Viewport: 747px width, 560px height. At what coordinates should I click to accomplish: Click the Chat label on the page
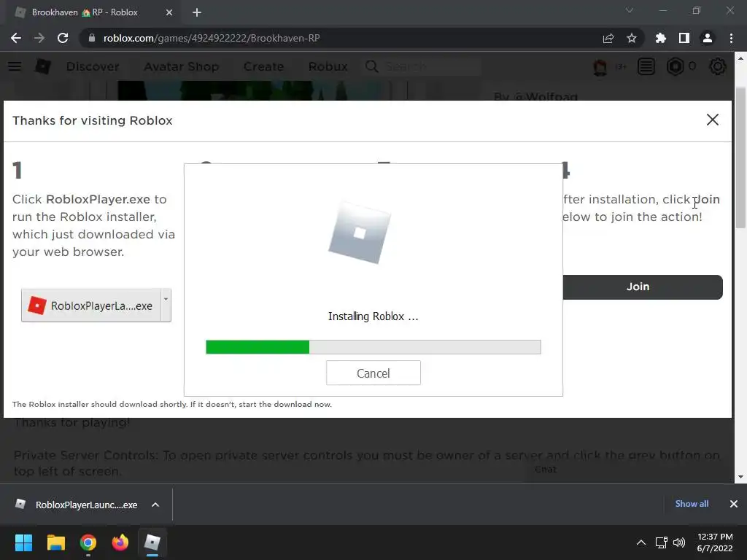546,469
